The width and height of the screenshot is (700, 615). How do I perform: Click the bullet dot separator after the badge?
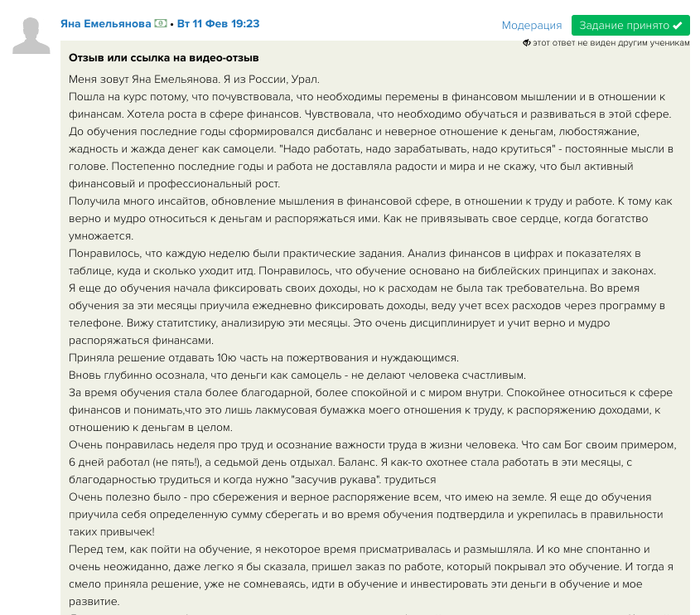coord(173,24)
